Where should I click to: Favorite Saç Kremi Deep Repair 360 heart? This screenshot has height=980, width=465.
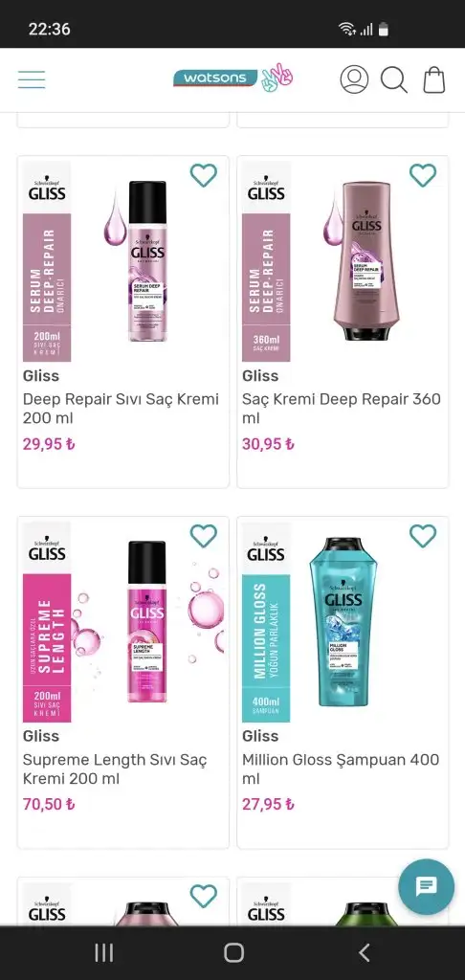tap(423, 176)
